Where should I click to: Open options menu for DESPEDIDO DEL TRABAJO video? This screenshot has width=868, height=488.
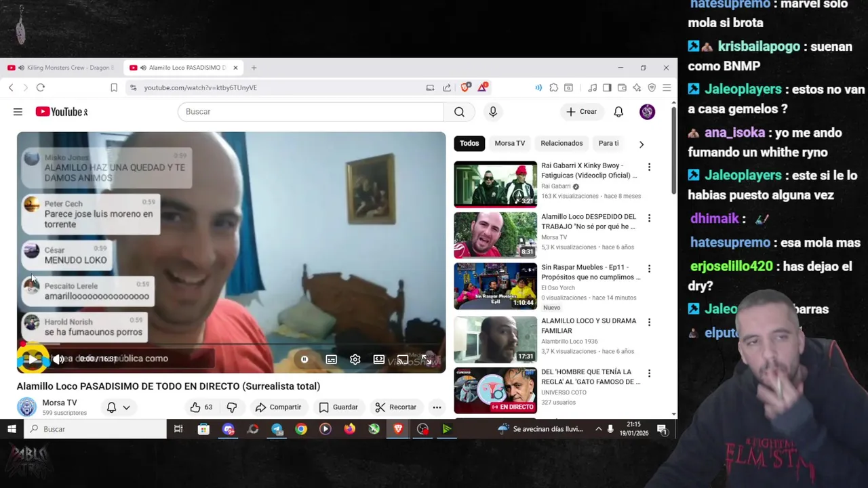[x=649, y=218]
